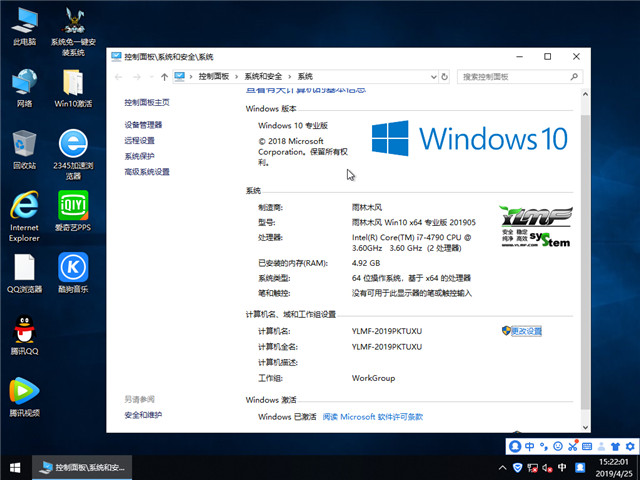Go up one level arrow
Screen dimensions: 640x480
point(164,77)
